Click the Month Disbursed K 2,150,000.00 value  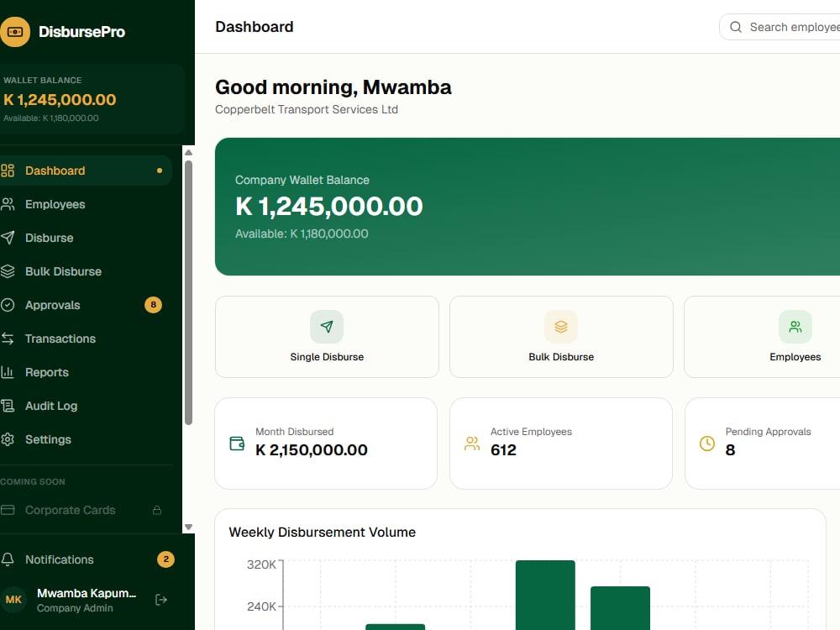312,450
